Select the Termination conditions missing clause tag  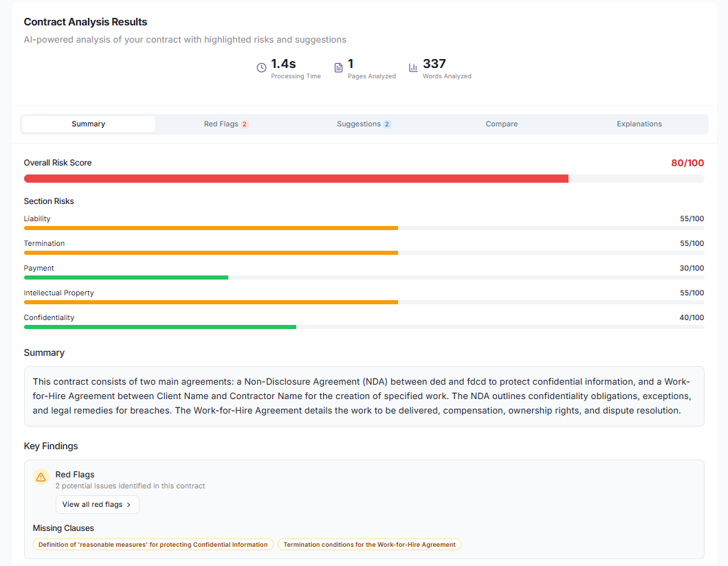point(369,545)
